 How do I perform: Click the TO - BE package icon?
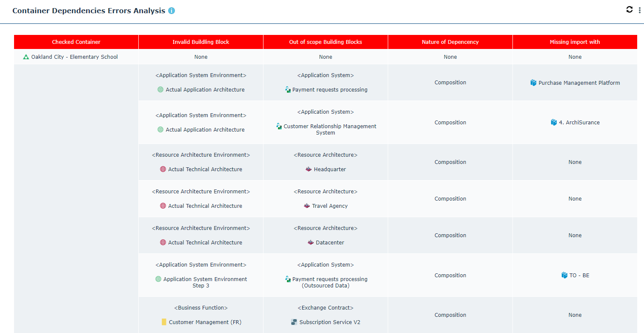click(x=564, y=275)
